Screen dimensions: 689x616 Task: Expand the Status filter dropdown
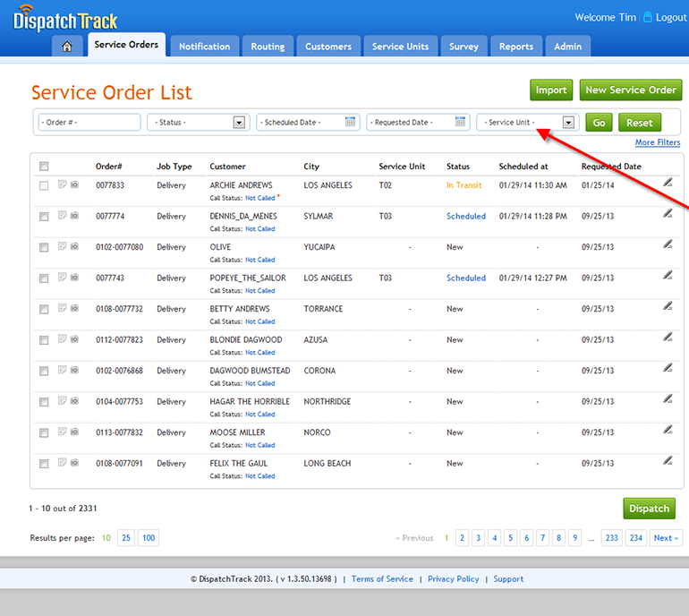239,123
